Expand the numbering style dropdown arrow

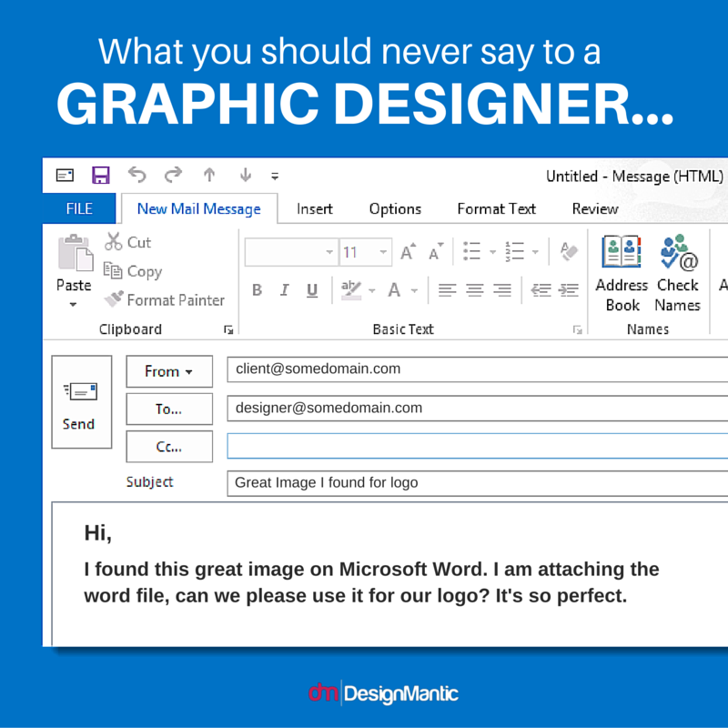pos(535,252)
